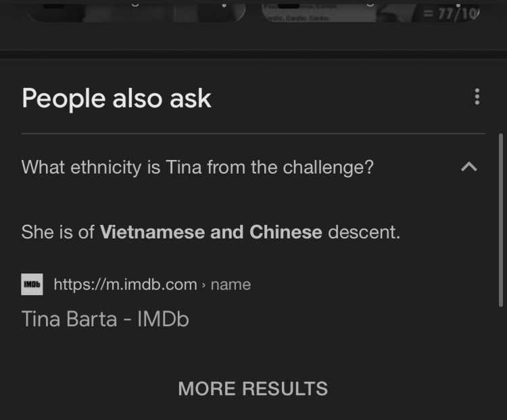507x420 pixels.
Task: Open the Tina Barta - IMDb result
Action: point(105,319)
